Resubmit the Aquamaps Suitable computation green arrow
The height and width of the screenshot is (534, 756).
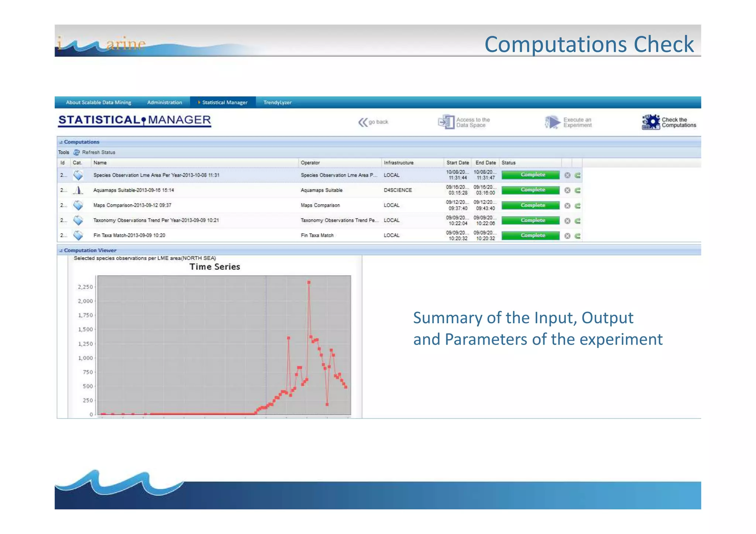[578, 190]
